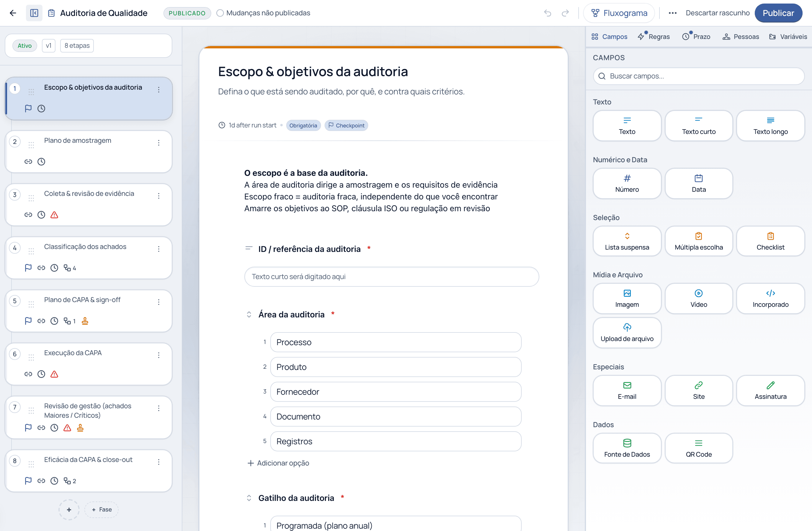Open menu for step Escopo & objetivos da auditoria
The width and height of the screenshot is (812, 531).
pos(159,90)
